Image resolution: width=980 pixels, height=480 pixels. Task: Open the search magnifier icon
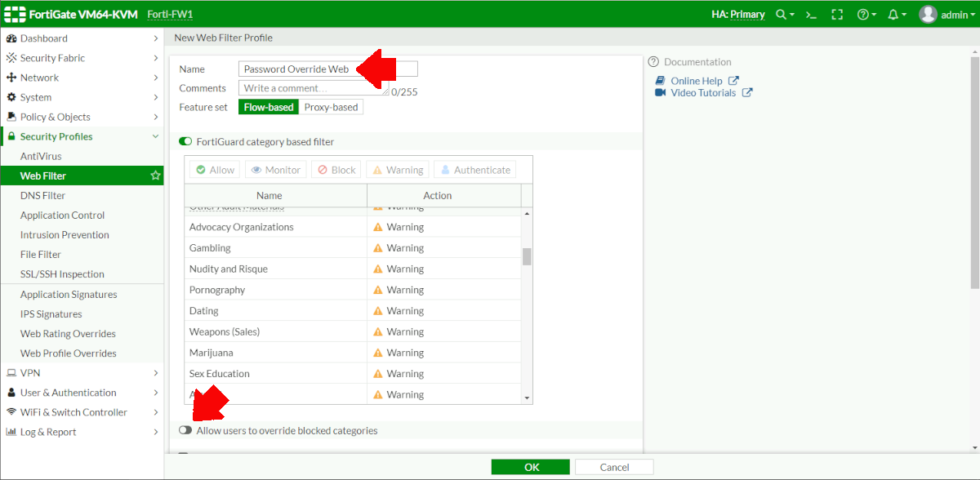pos(782,14)
